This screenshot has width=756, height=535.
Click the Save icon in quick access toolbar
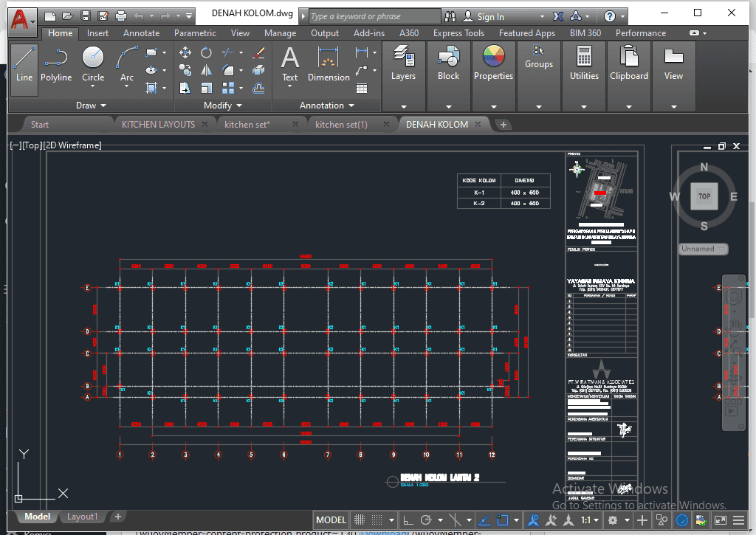86,15
